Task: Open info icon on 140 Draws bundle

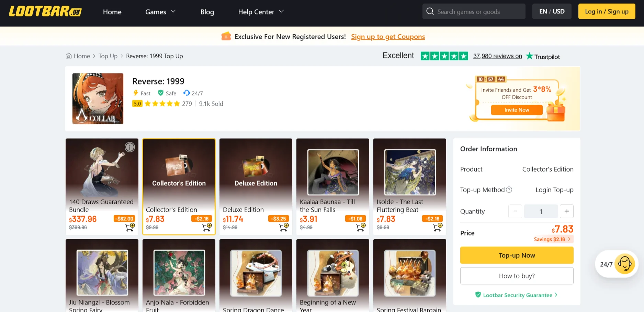Action: [x=129, y=147]
